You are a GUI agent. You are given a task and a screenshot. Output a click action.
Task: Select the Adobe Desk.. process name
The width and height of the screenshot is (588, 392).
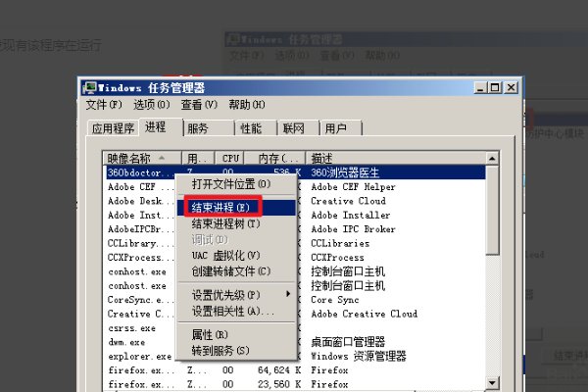click(x=140, y=201)
